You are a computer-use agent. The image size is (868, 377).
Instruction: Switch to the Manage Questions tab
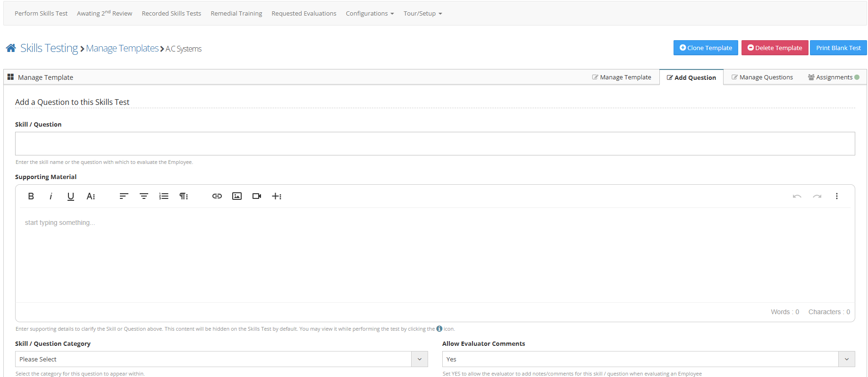[762, 77]
